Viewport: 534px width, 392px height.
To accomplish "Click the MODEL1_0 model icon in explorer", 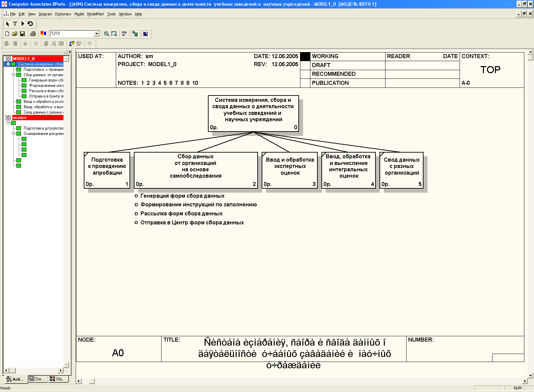I will point(8,59).
